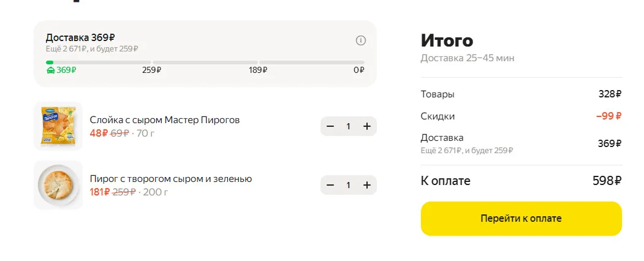Open the Слойка с сыром product image
Image resolution: width=644 pixels, height=261 pixels.
58,126
